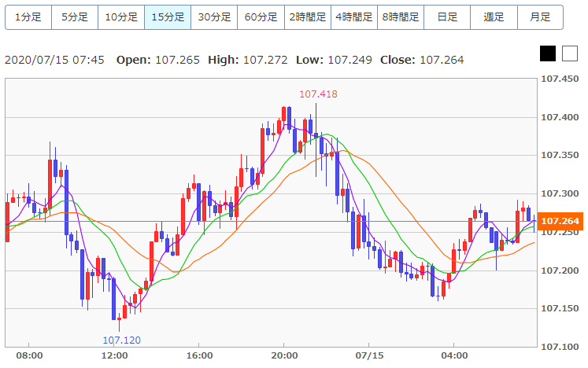The image size is (588, 368).
Task: Click the 07/15 date axis label
Action: [x=369, y=355]
